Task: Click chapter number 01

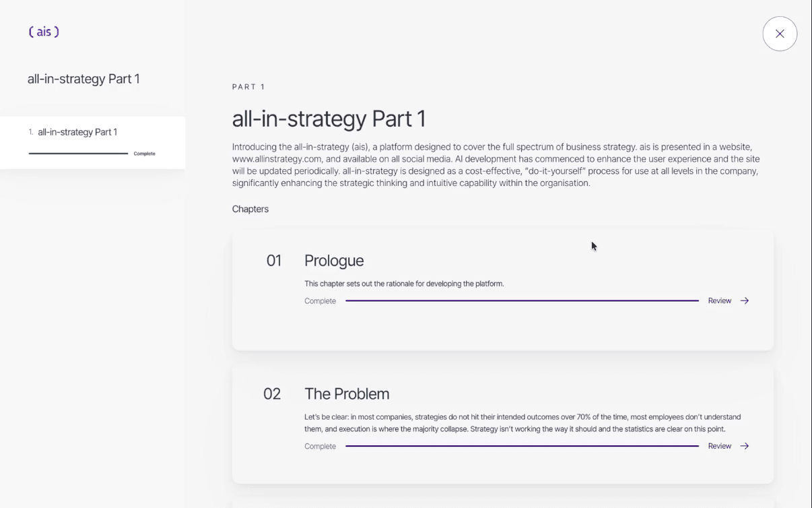Action: pos(274,261)
